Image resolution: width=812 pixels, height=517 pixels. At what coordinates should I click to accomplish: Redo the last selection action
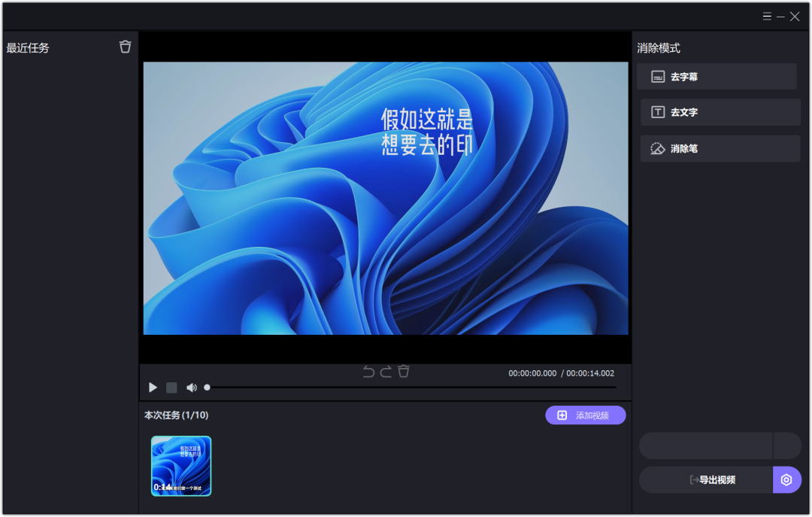[386, 372]
